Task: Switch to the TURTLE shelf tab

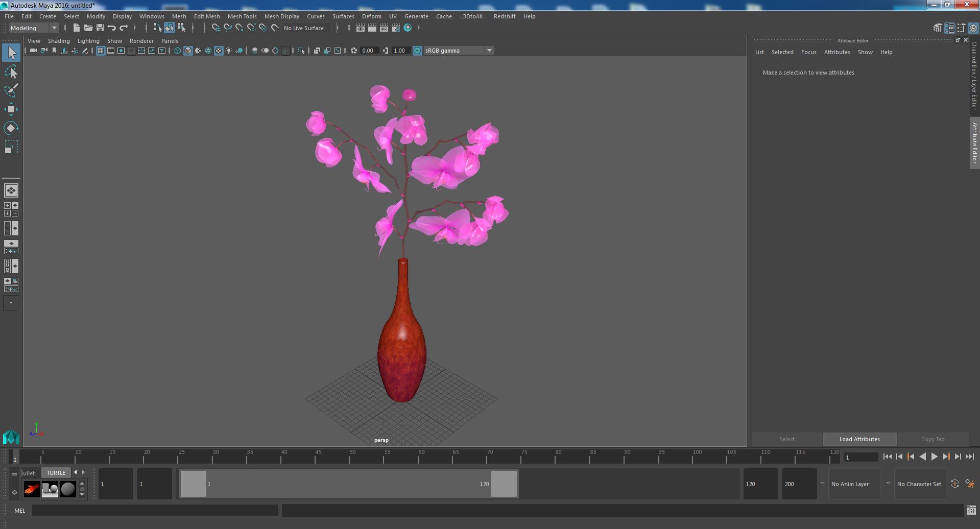Action: pyautogui.click(x=56, y=472)
